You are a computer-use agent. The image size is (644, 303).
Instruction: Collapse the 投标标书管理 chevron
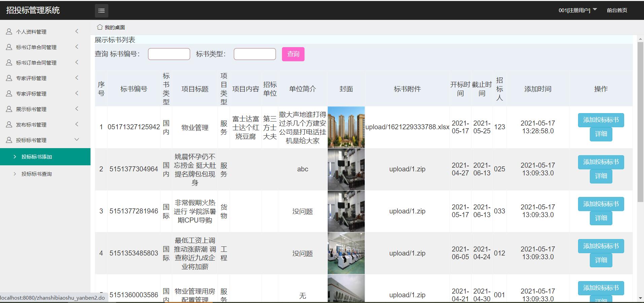click(x=77, y=139)
